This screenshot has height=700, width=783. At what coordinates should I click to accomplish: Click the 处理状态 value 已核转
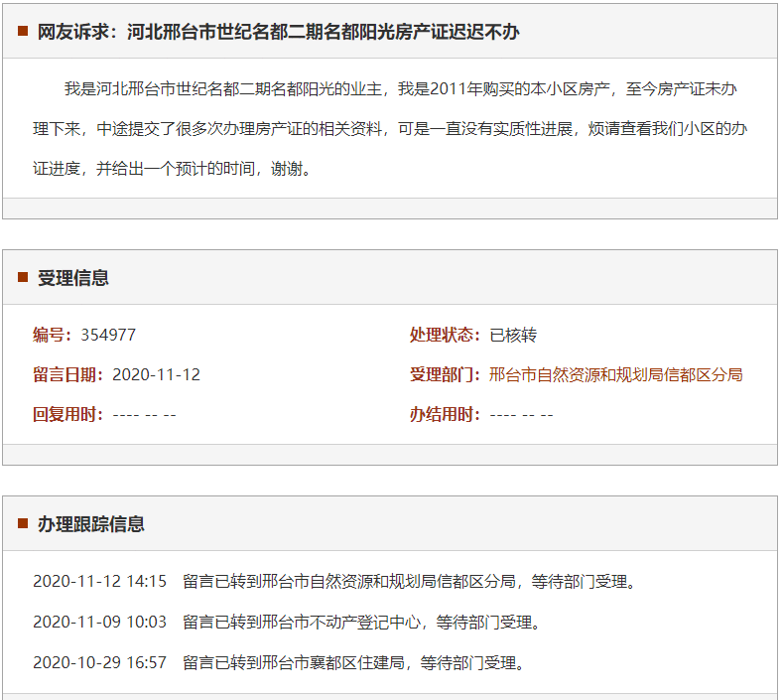[513, 335]
